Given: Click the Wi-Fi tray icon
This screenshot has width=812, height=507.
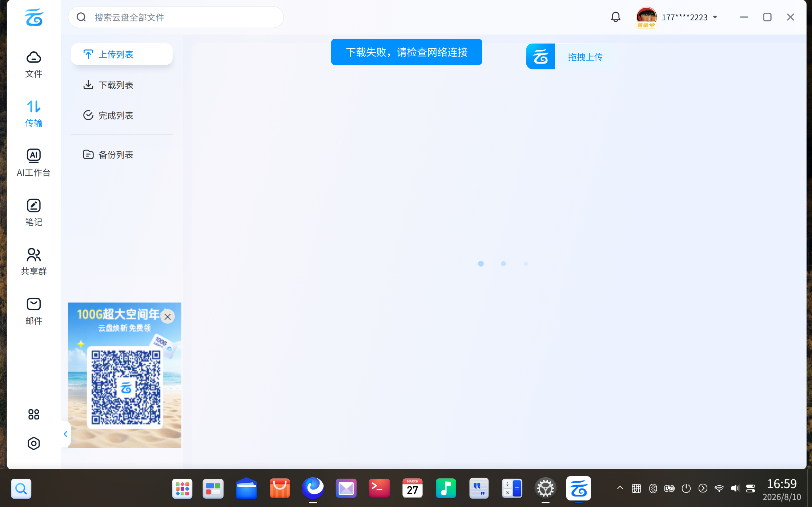Looking at the screenshot, I should [719, 488].
